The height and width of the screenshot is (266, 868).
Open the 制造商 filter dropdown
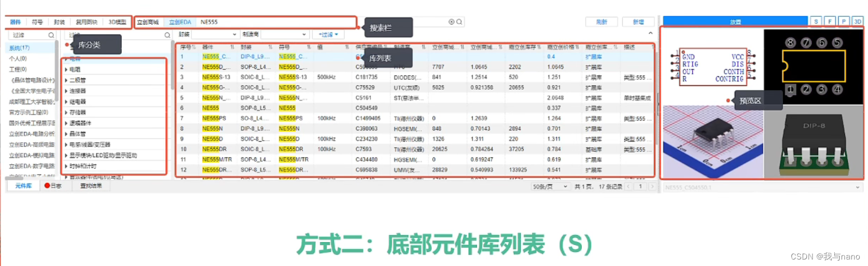pyautogui.click(x=284, y=35)
